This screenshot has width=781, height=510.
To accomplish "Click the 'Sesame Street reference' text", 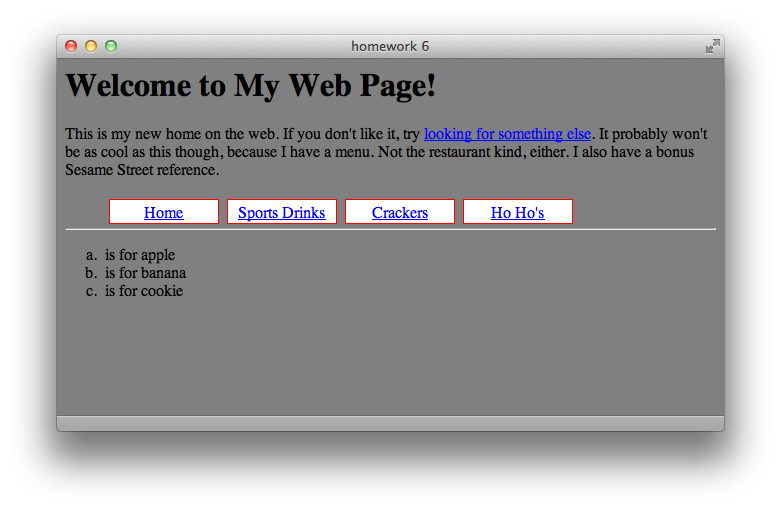I will pyautogui.click(x=141, y=170).
